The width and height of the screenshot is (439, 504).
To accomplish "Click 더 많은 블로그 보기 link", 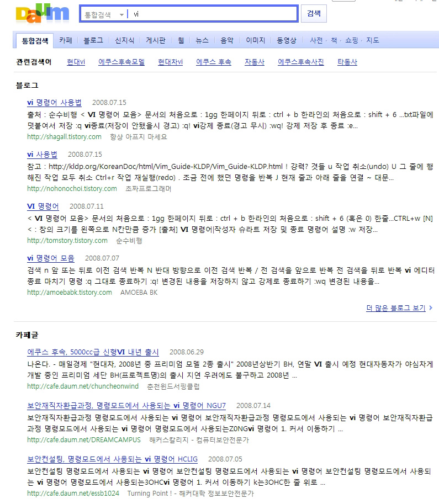I will coord(395,308).
